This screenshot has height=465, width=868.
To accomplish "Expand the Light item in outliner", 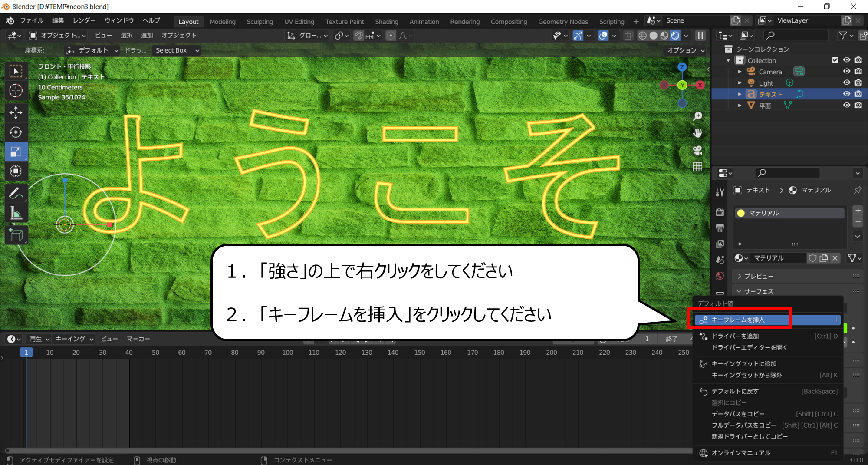I will (740, 83).
